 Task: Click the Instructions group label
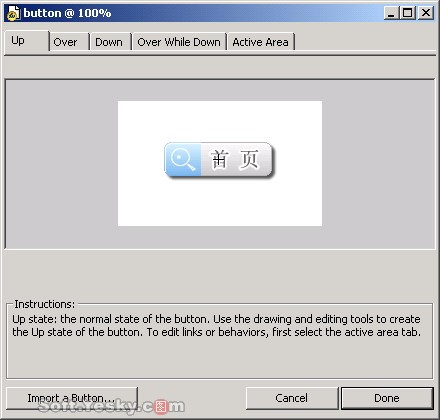[x=45, y=304]
